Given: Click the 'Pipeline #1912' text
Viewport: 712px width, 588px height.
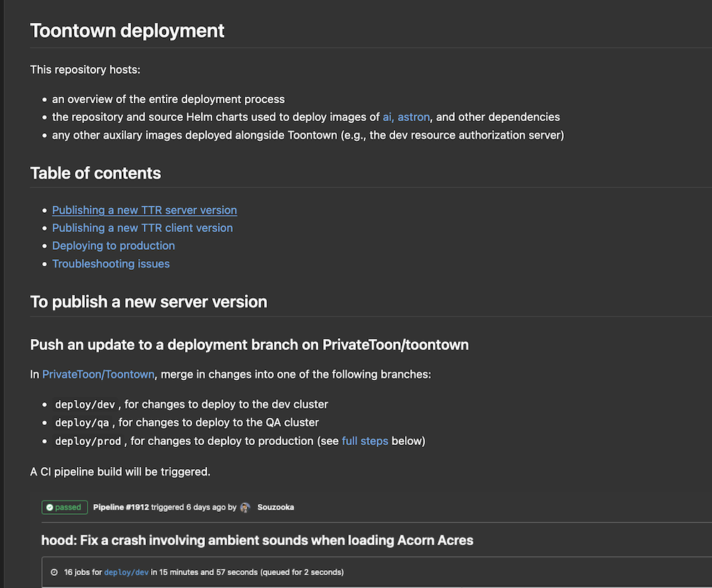Looking at the screenshot, I should [x=121, y=507].
